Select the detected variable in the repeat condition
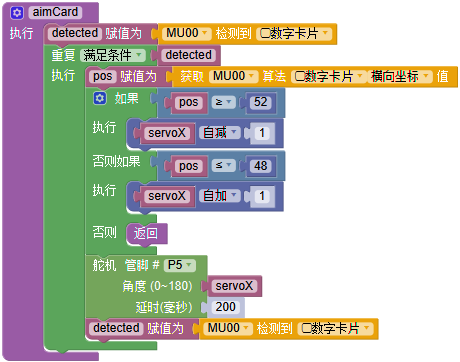Screen dimensions: 460x362 click(x=189, y=55)
